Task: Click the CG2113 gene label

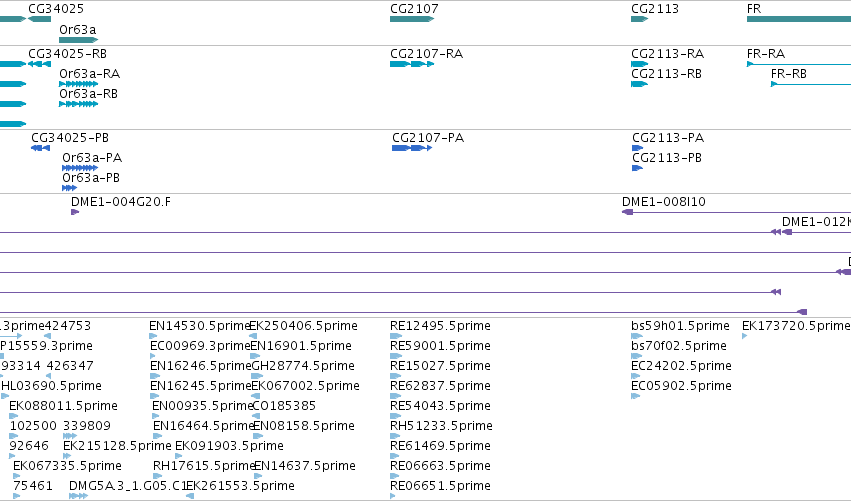Action: [x=655, y=9]
